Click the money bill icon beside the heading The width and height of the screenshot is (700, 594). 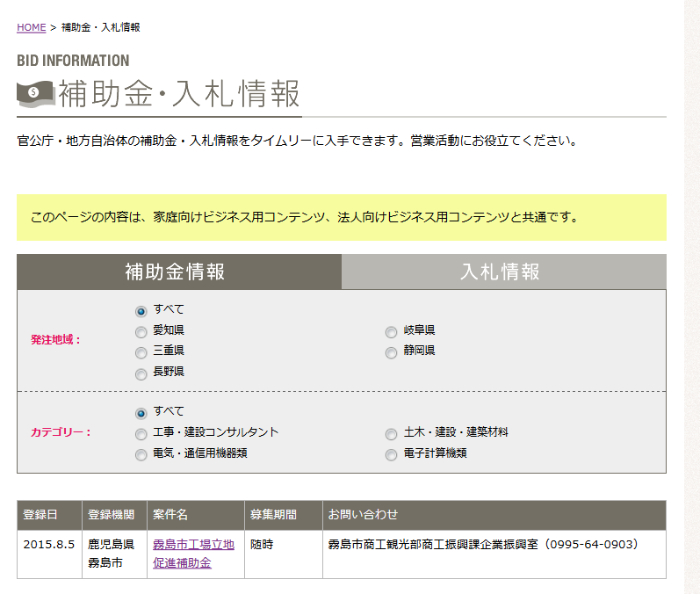click(35, 93)
